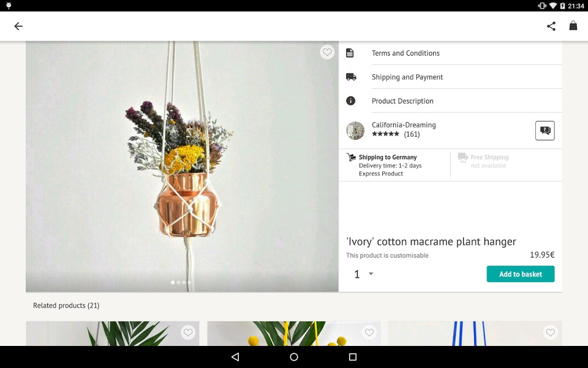The width and height of the screenshot is (588, 368).
Task: Click the product description info icon
Action: [350, 101]
